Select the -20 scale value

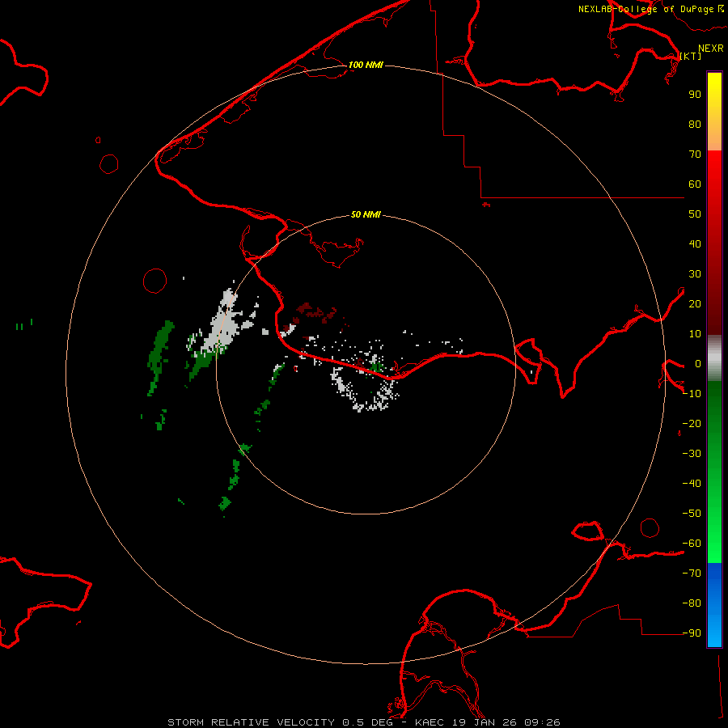coord(692,424)
